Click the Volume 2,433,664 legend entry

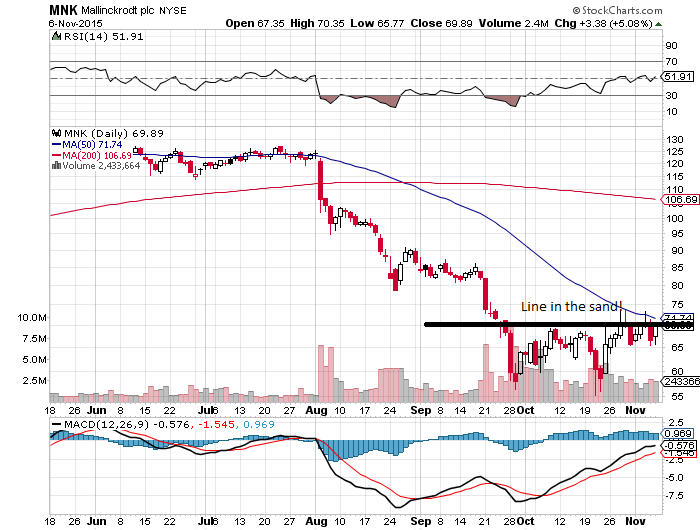(x=101, y=166)
